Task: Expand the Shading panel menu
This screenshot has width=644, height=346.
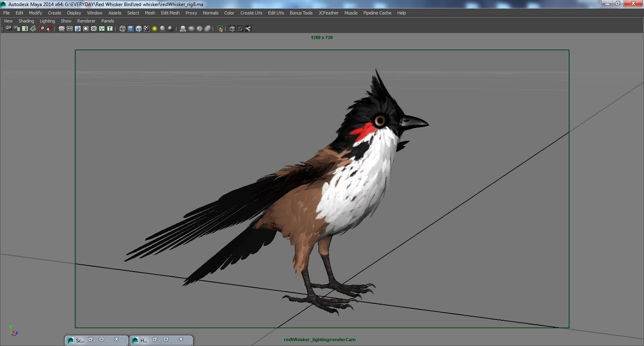Action: point(26,21)
